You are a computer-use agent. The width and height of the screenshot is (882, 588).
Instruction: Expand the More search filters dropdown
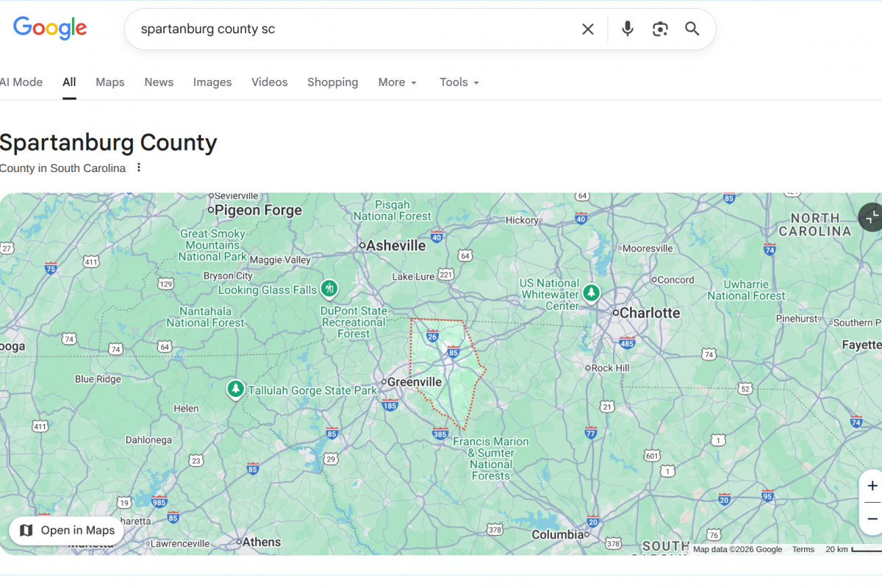tap(398, 82)
